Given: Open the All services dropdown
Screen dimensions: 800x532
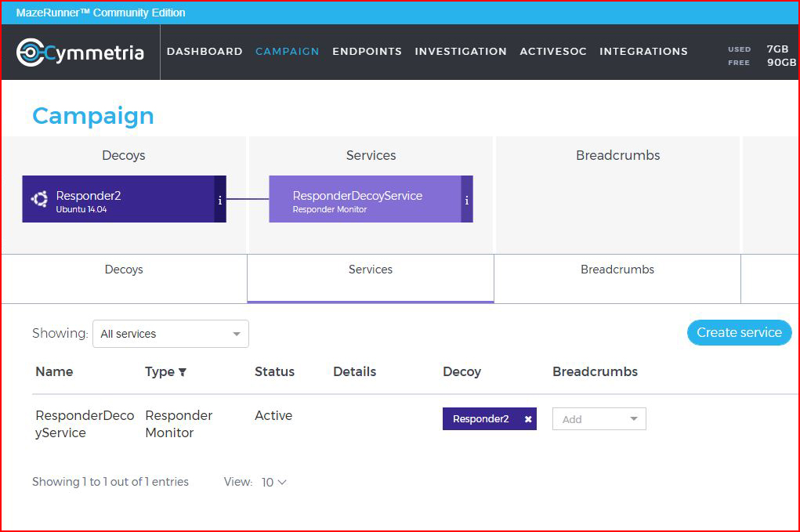Looking at the screenshot, I should 170,334.
